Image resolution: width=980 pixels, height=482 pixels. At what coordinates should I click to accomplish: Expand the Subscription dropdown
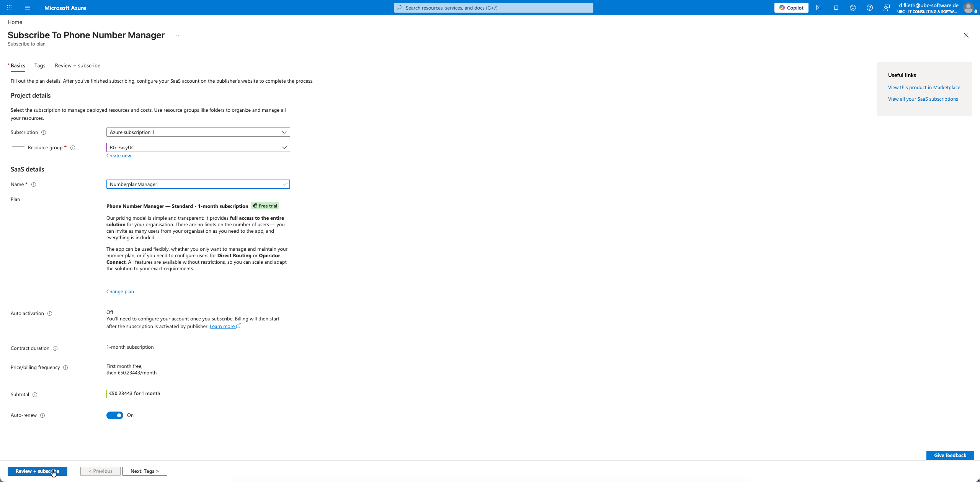click(x=198, y=132)
